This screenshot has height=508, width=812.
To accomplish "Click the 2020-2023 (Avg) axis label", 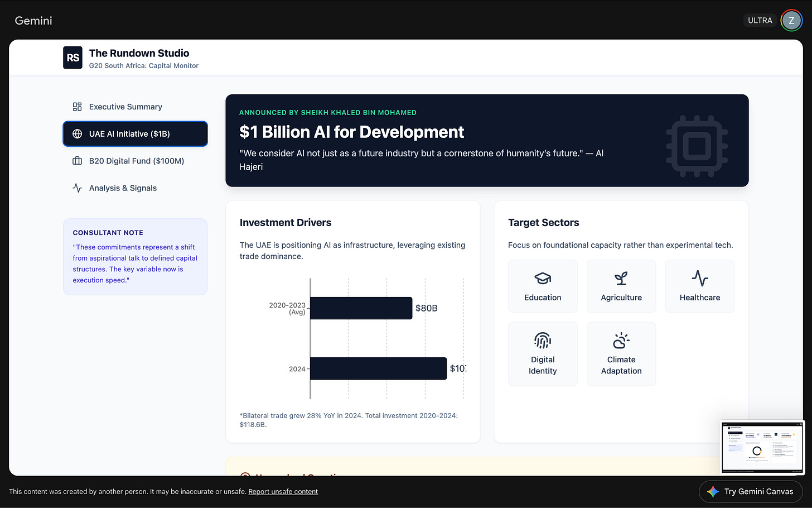I will 287,308.
